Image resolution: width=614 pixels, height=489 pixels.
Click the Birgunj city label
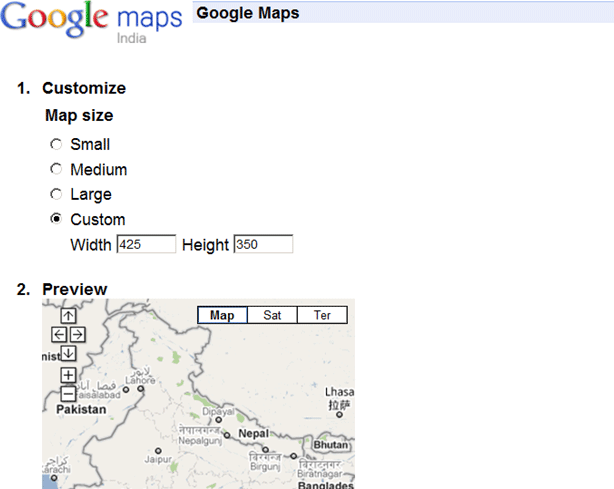click(x=265, y=467)
